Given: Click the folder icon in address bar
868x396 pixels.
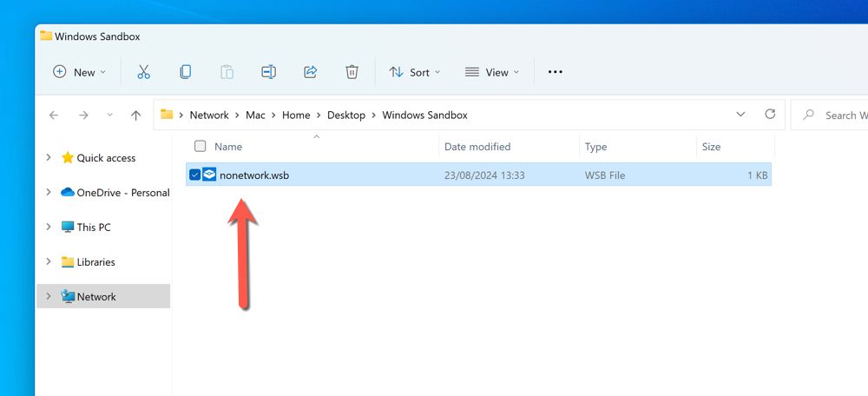Looking at the screenshot, I should (167, 115).
